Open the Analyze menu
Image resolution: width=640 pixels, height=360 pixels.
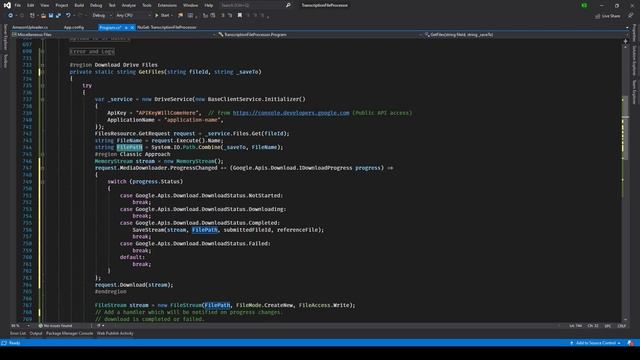129,5
